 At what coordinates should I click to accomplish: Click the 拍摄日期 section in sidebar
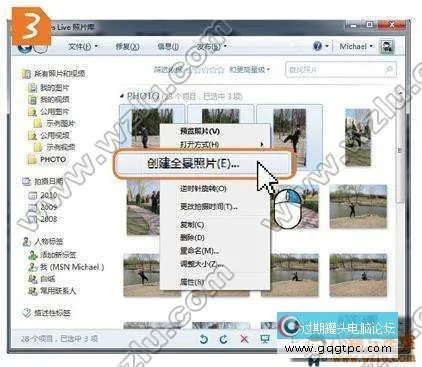[49, 181]
